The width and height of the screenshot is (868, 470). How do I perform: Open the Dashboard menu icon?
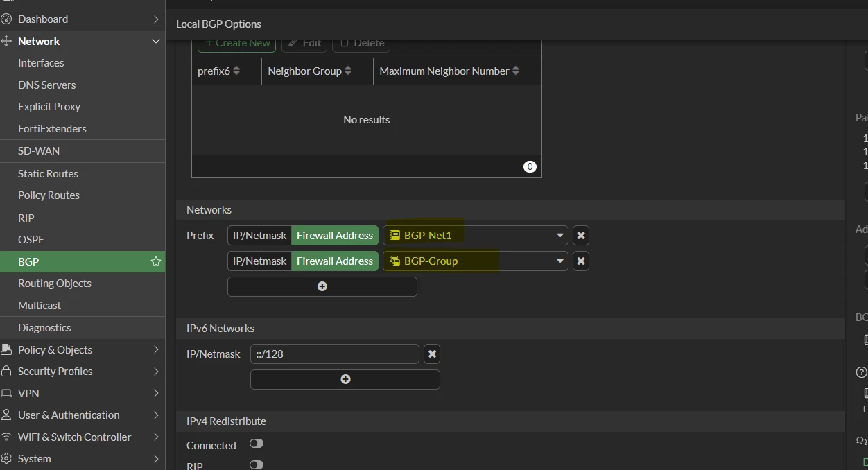[6, 19]
